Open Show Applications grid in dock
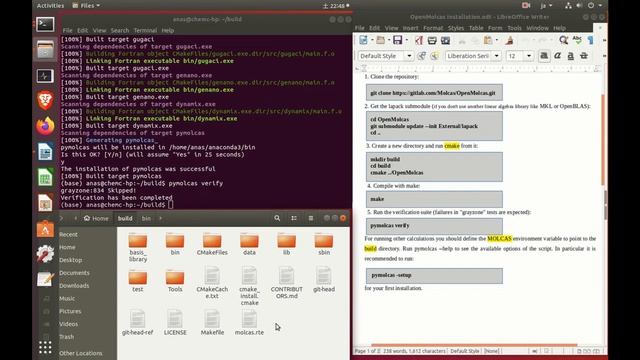640x360 pixels. pyautogui.click(x=45, y=347)
